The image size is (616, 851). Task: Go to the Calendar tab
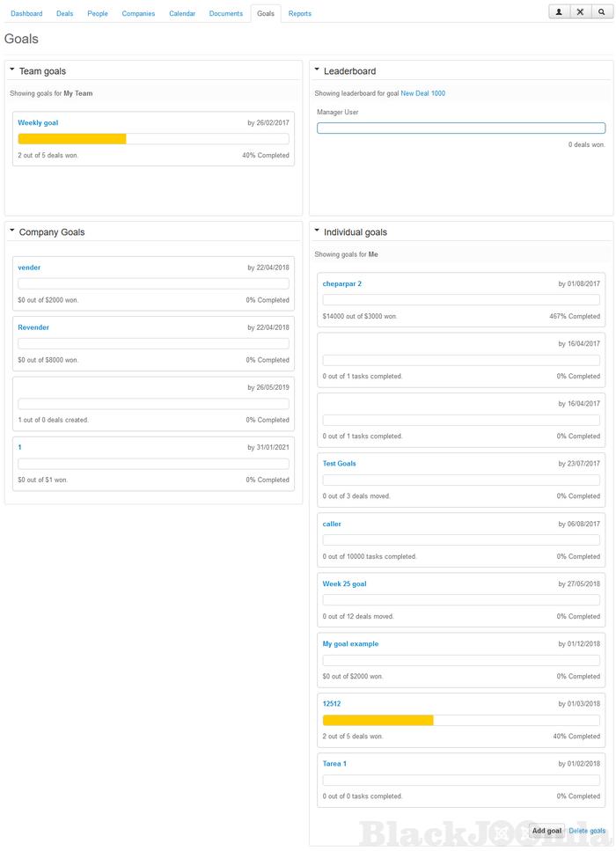click(182, 14)
